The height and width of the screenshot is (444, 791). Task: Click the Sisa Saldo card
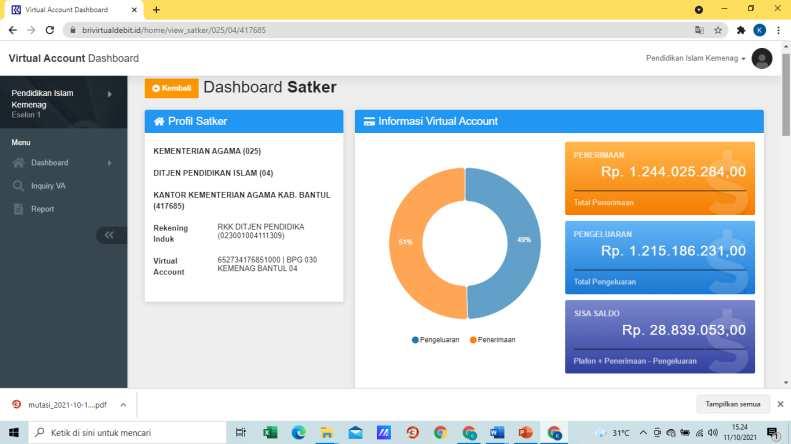coord(660,337)
